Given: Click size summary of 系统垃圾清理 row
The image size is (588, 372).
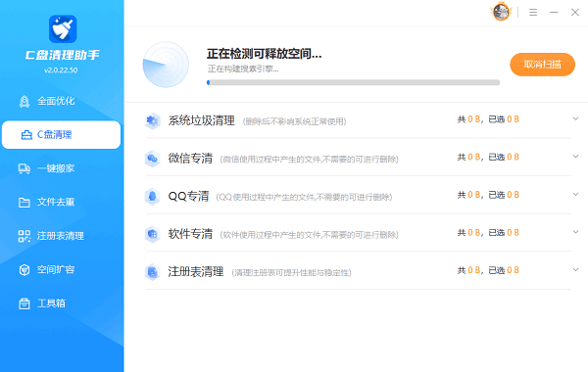Looking at the screenshot, I should coord(488,119).
